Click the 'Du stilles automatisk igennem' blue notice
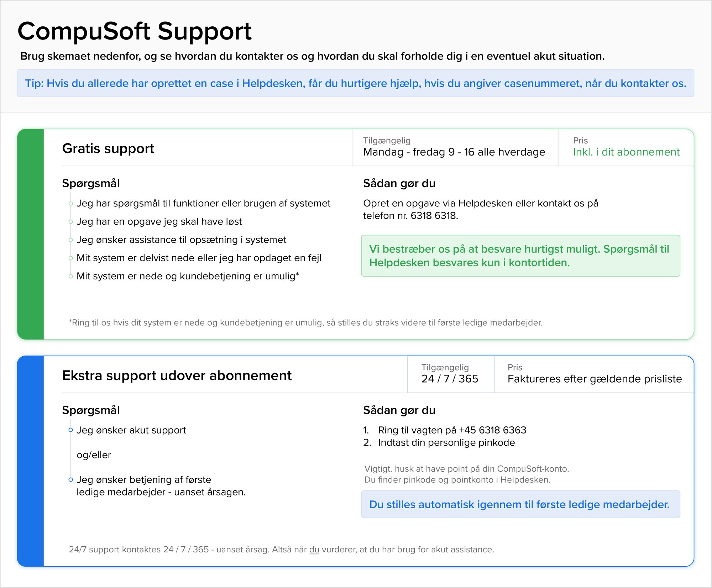 click(520, 504)
